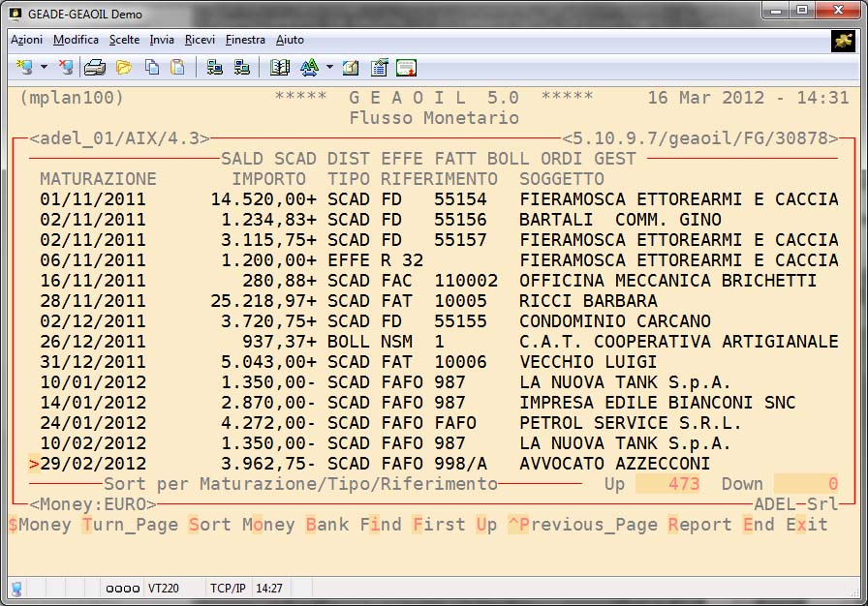Click the copy icon in toolbar
This screenshot has height=606, width=868.
[x=152, y=68]
